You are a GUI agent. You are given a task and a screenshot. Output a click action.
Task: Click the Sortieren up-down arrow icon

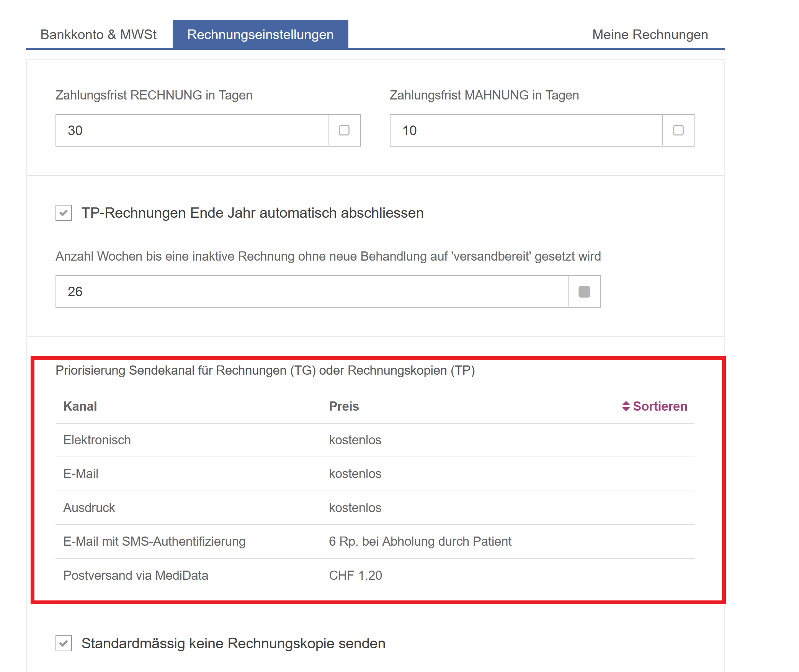point(626,406)
